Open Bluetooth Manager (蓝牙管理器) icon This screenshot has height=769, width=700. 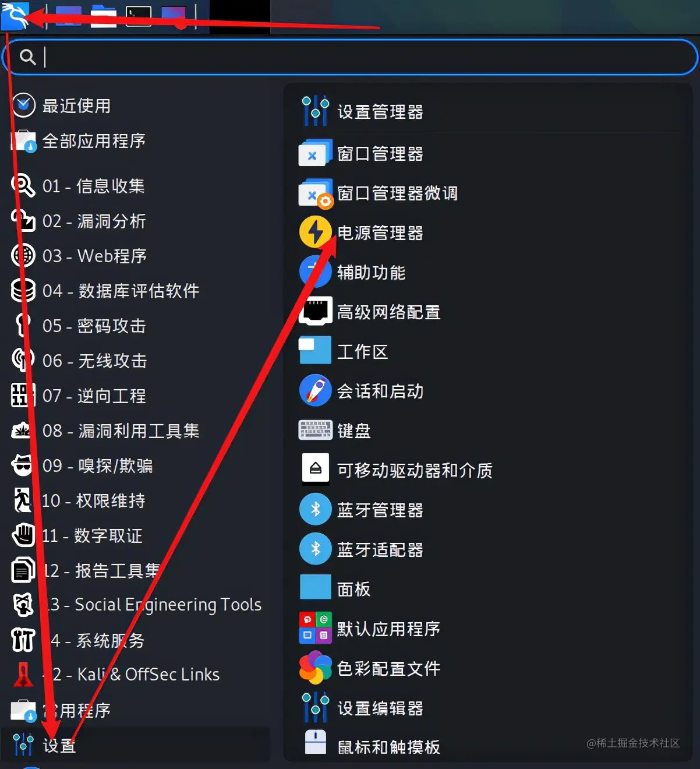(x=315, y=509)
